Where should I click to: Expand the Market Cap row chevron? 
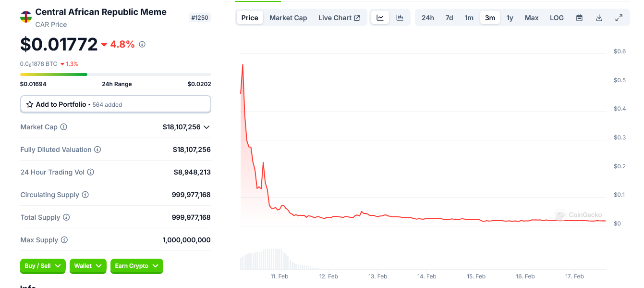(x=207, y=127)
